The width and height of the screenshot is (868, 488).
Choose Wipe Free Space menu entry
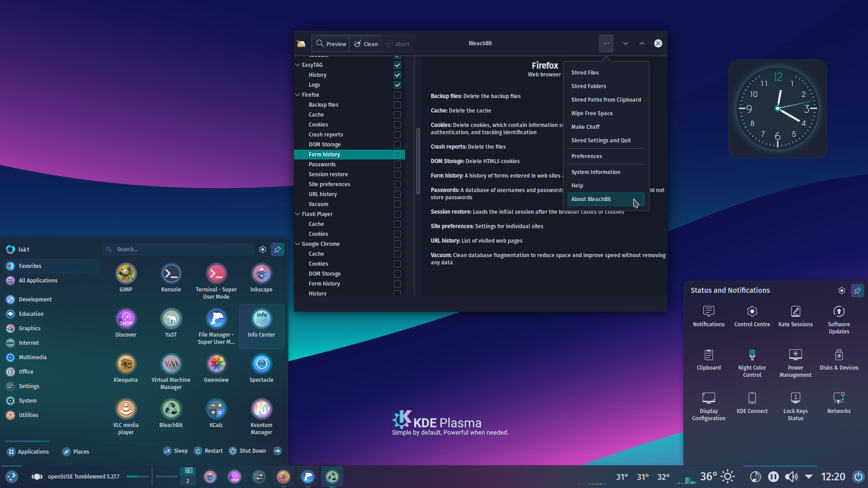pos(606,113)
